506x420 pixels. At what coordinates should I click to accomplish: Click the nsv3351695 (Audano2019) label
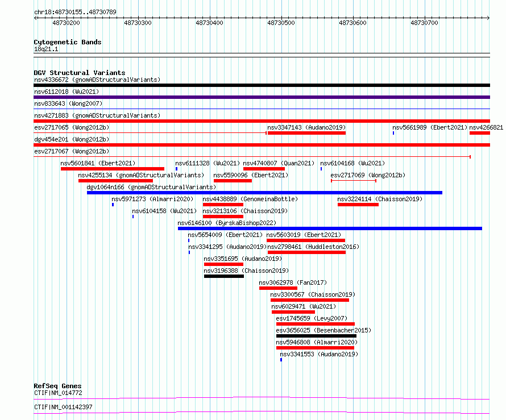243,259
